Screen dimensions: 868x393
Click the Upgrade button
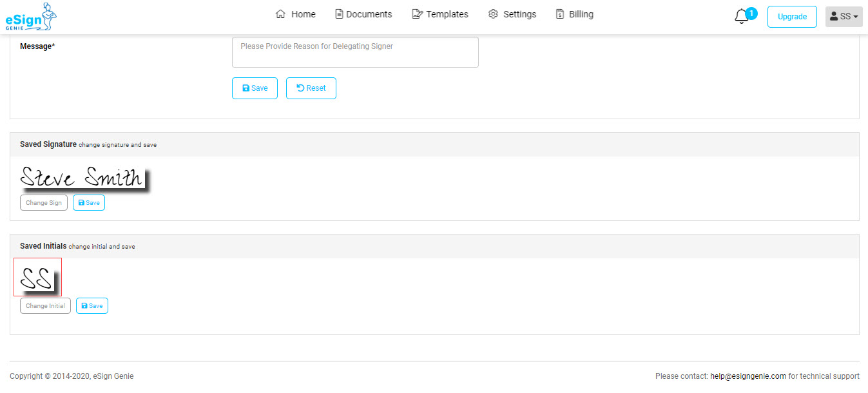(792, 17)
